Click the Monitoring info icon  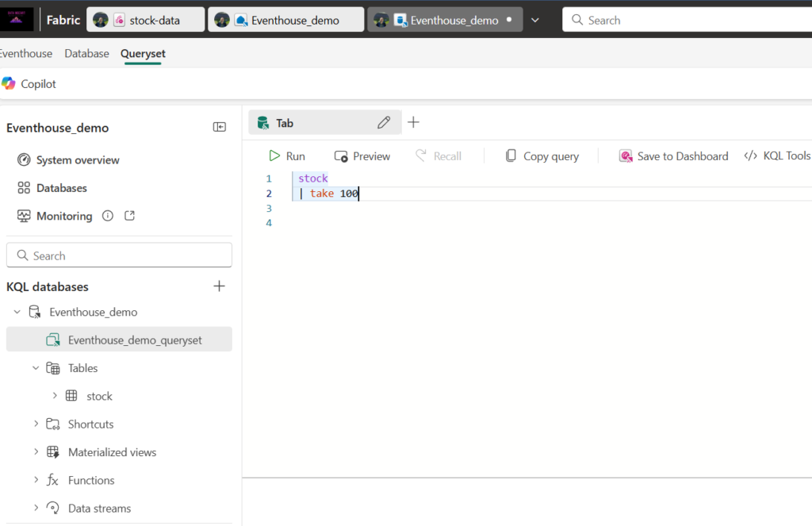pyautogui.click(x=108, y=217)
